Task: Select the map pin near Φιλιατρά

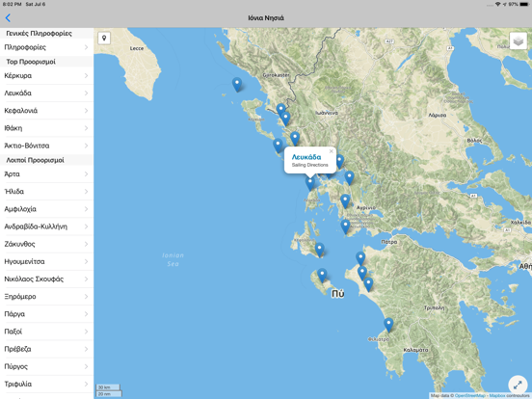Action: (x=388, y=325)
